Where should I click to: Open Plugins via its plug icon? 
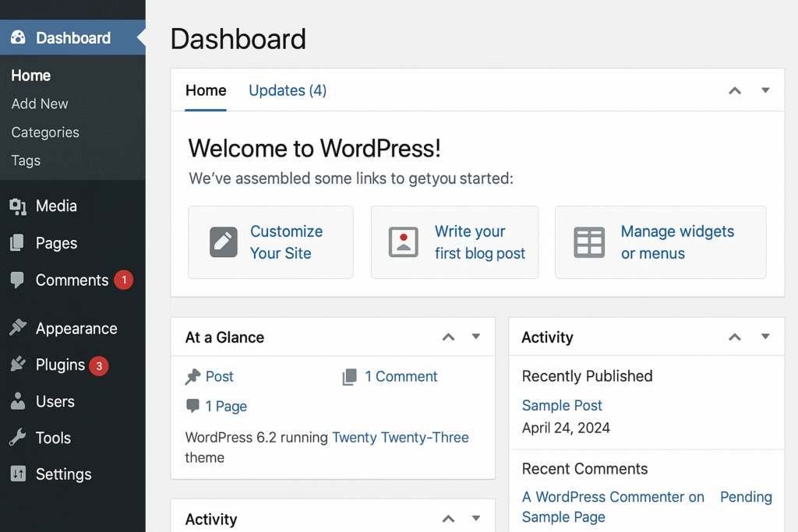coord(17,365)
